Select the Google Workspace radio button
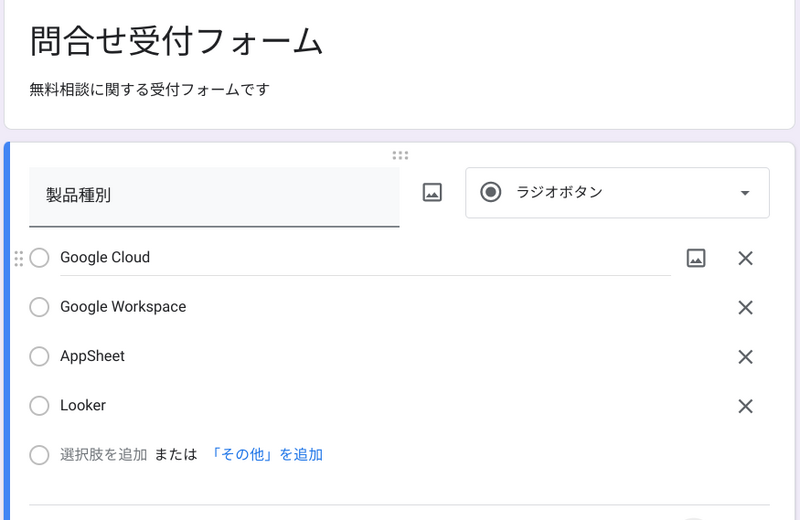The image size is (800, 520). [x=39, y=307]
